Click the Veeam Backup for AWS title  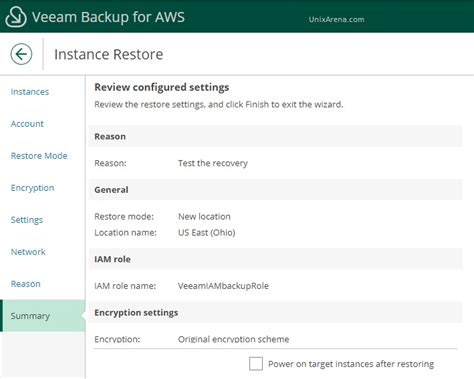tap(108, 17)
